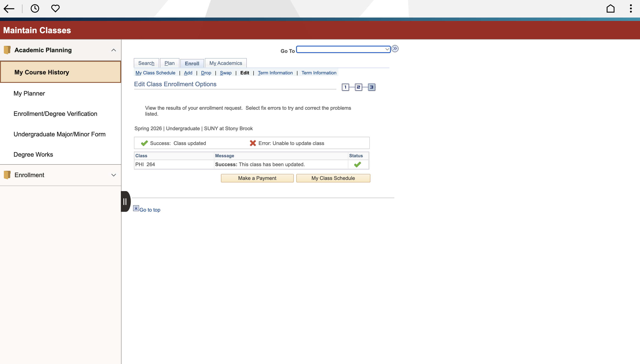Select step 3 in progress indicator
The image size is (640, 364).
372,87
